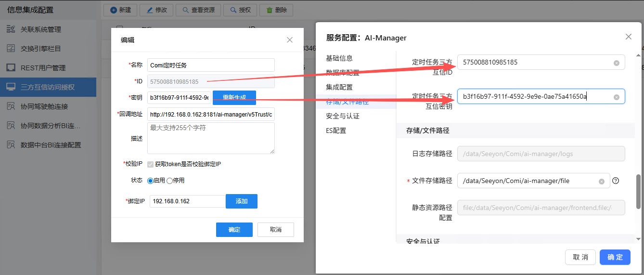
Task: Go to 基础信息 section
Action: tap(339, 58)
